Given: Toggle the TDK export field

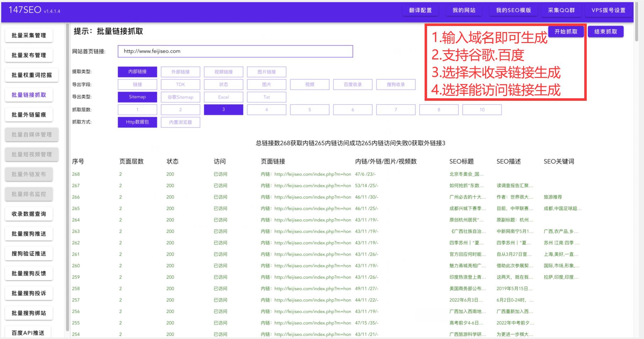Looking at the screenshot, I should 180,84.
